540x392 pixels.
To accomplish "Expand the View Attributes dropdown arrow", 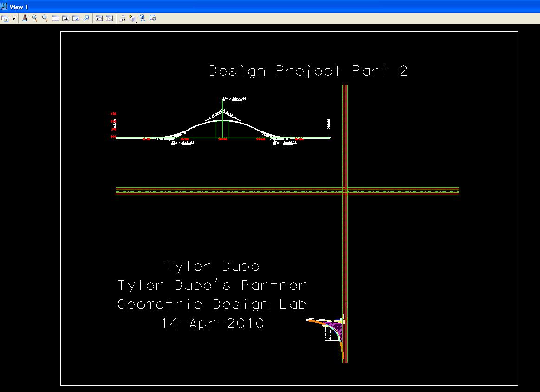I will pos(13,19).
